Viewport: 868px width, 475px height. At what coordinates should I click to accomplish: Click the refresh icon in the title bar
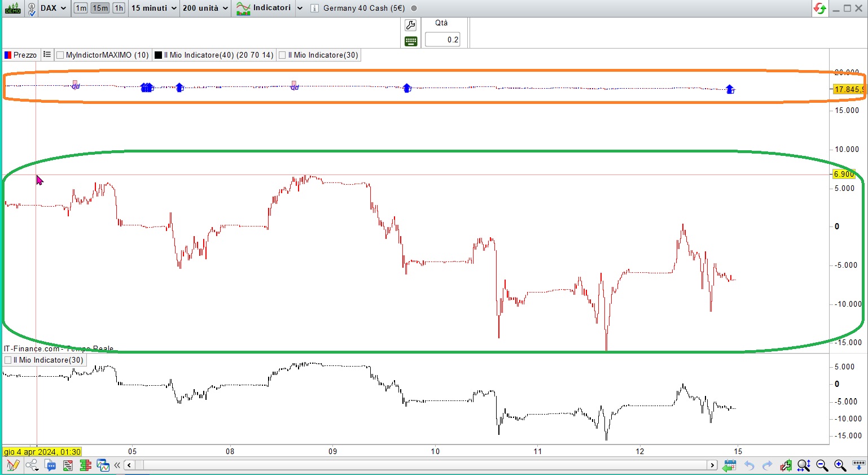tap(820, 8)
